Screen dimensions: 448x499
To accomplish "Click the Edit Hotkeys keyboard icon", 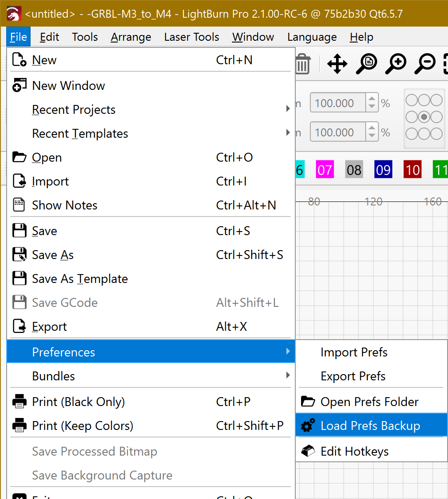I will coord(308,451).
